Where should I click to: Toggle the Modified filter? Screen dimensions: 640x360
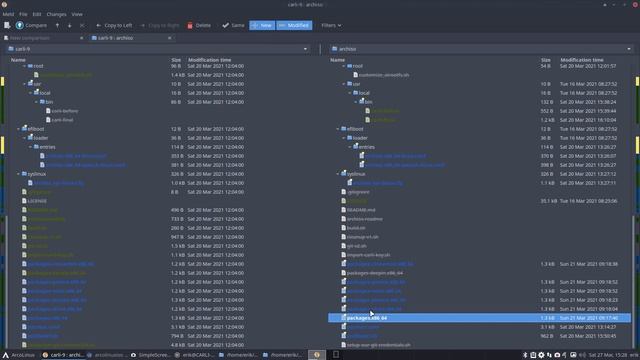point(294,25)
